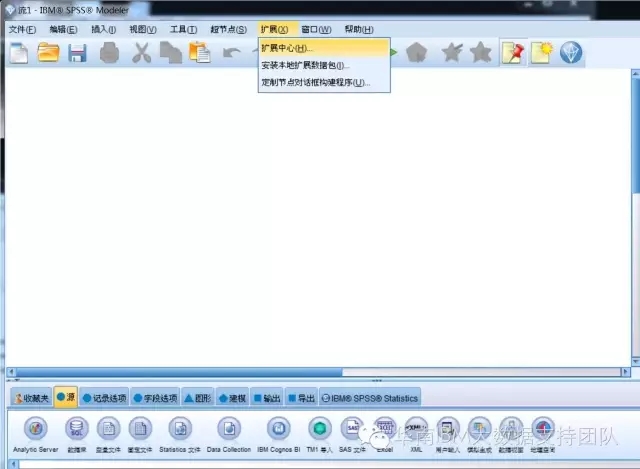Click the gray pentagon supernode toolbar icon

click(x=416, y=53)
